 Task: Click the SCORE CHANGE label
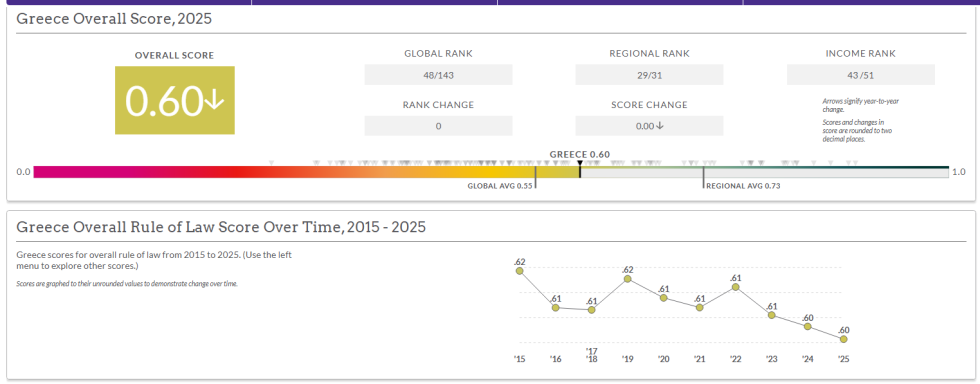tap(649, 105)
